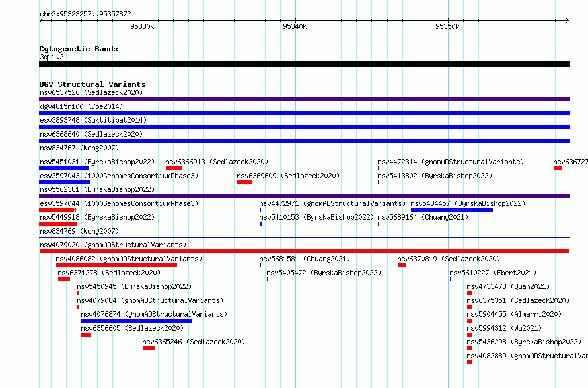The height and width of the screenshot is (388, 588).
Task: Click nsv4472314 (gnomADStructuralVariants) label
Action: [451, 162]
